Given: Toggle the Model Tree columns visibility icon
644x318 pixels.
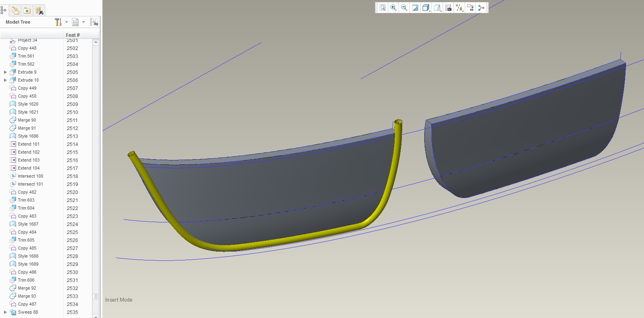Looking at the screenshot, I should pyautogui.click(x=94, y=22).
